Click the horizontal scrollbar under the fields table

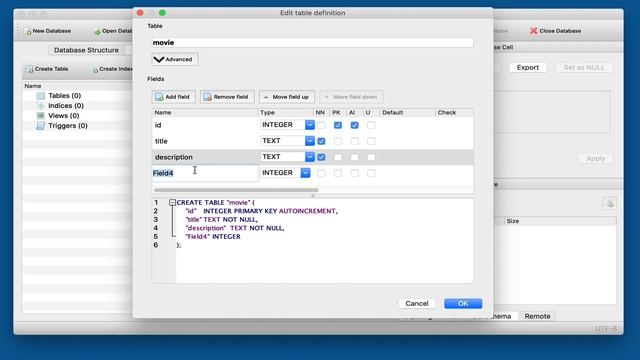pos(236,190)
